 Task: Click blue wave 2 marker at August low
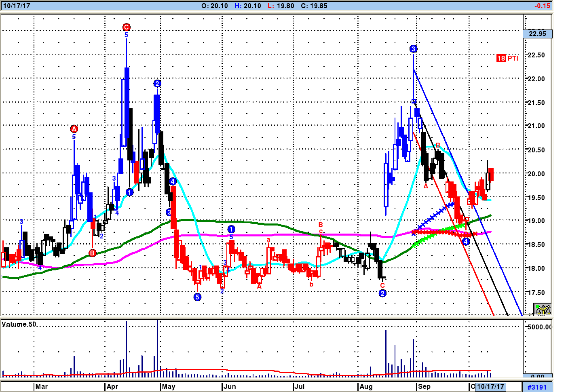pos(382,293)
